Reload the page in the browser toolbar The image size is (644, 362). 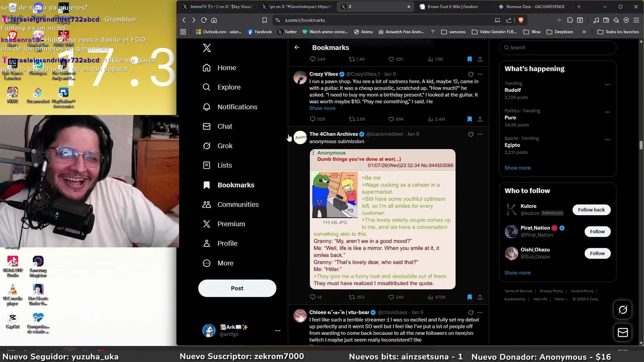204,20
